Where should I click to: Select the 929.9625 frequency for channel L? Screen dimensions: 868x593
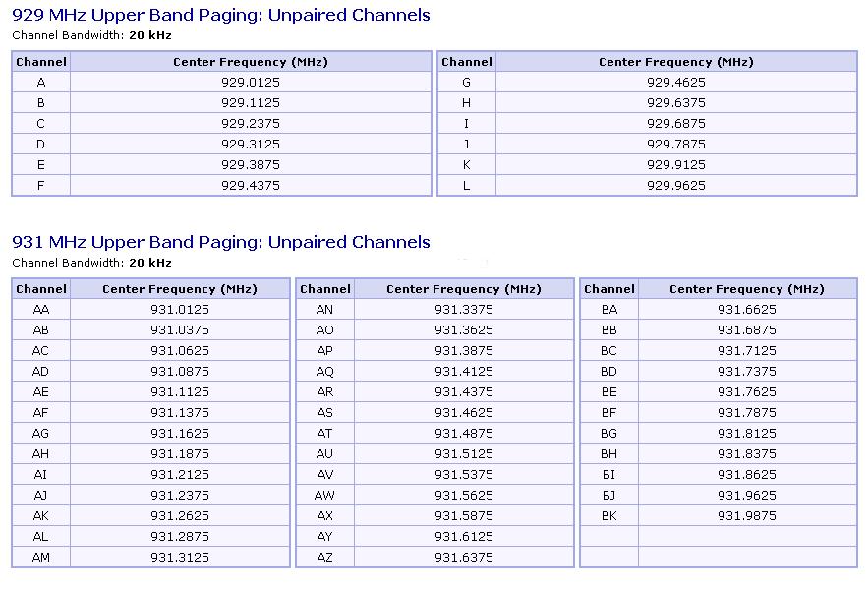coord(676,186)
